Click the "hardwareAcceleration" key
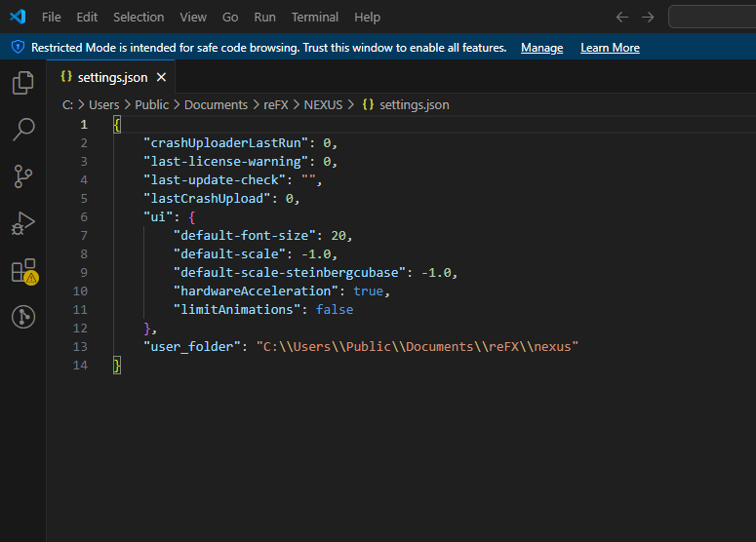Viewport: 756px width, 542px height. pos(256,291)
